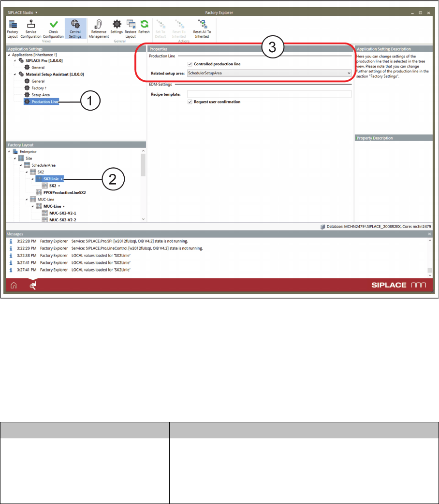This screenshot has height=504, width=439.
Task: Click the Home icon in bottom bar
Action: coord(14,285)
